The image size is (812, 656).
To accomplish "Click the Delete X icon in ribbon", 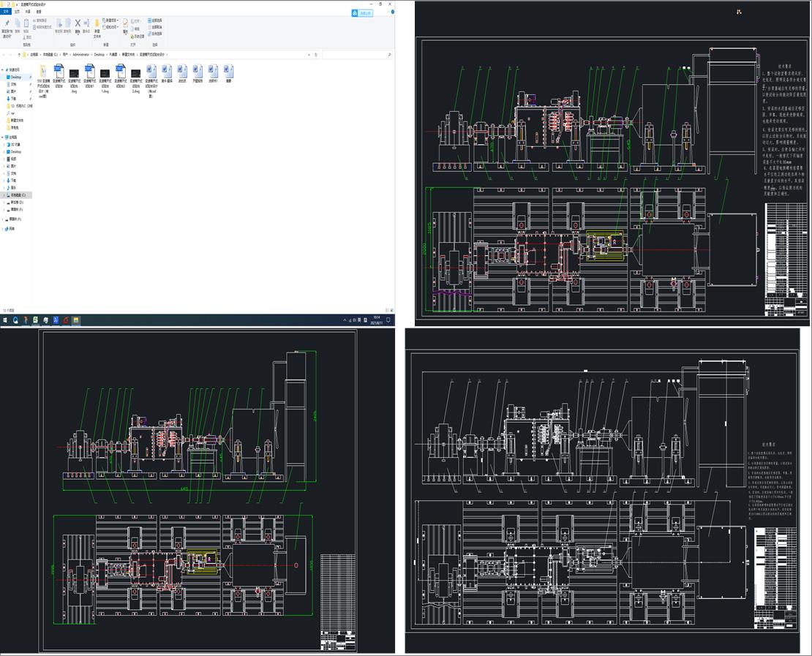I will click(77, 23).
